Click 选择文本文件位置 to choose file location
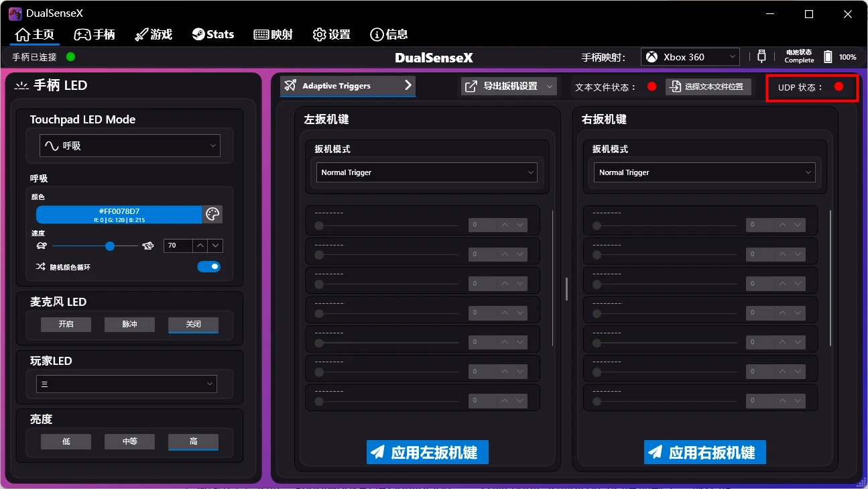The height and width of the screenshot is (489, 868). click(x=708, y=86)
